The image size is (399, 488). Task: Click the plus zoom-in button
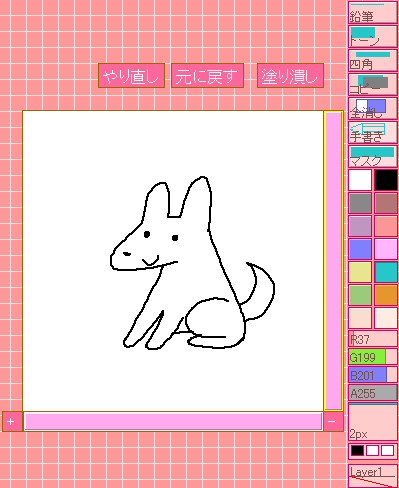click(x=12, y=422)
